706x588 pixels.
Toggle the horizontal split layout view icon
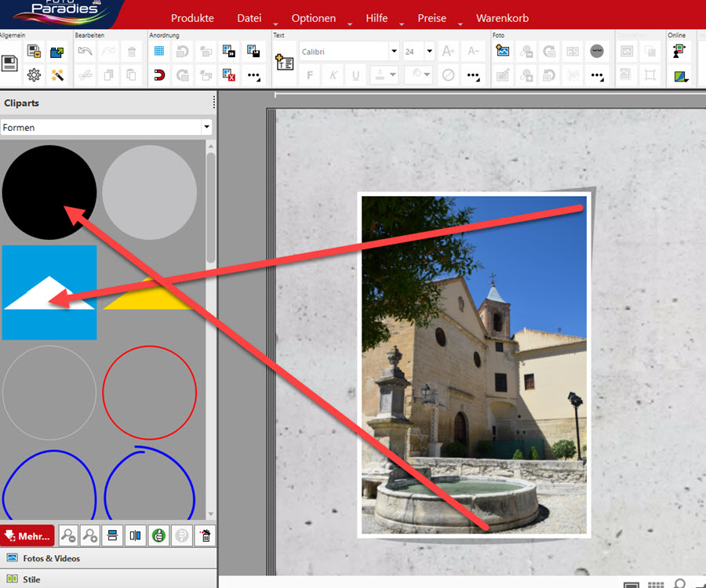[x=114, y=536]
